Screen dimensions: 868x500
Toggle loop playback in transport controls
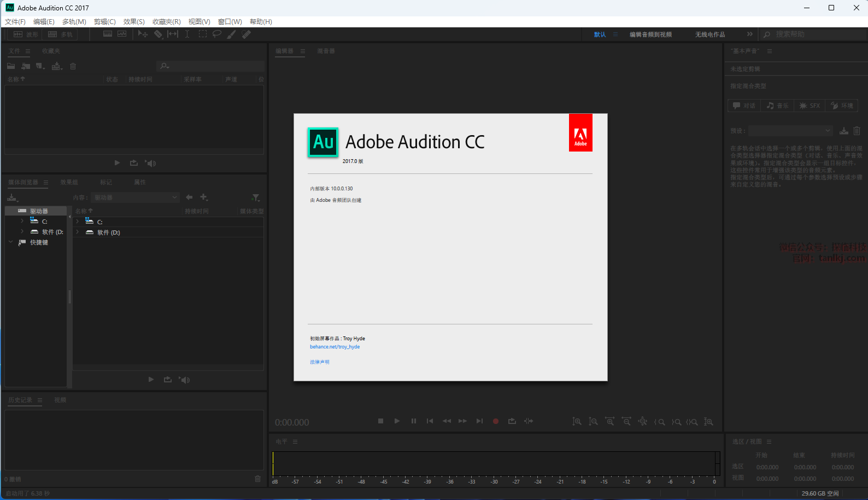(x=512, y=421)
